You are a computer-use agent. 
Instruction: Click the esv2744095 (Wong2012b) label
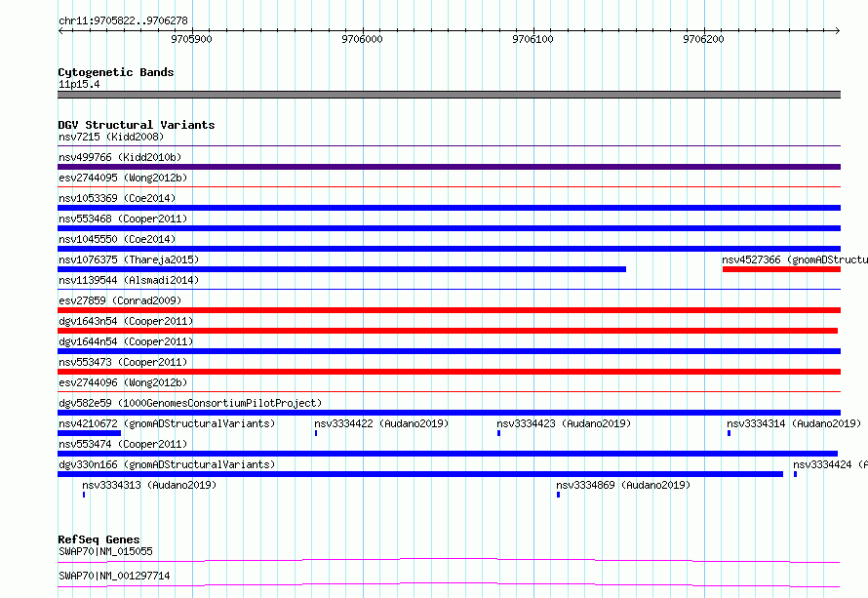[123, 178]
